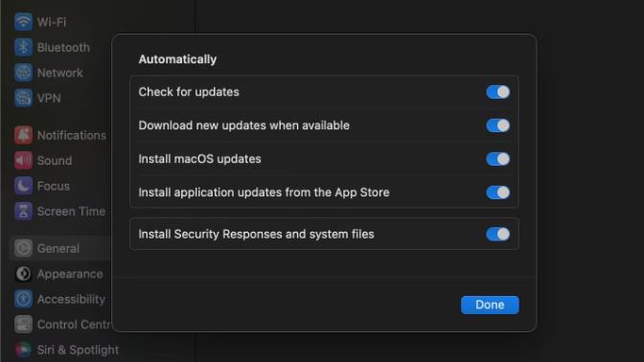Open Wi-Fi settings label in sidebar
Image resolution: width=644 pixels, height=362 pixels.
(x=52, y=22)
